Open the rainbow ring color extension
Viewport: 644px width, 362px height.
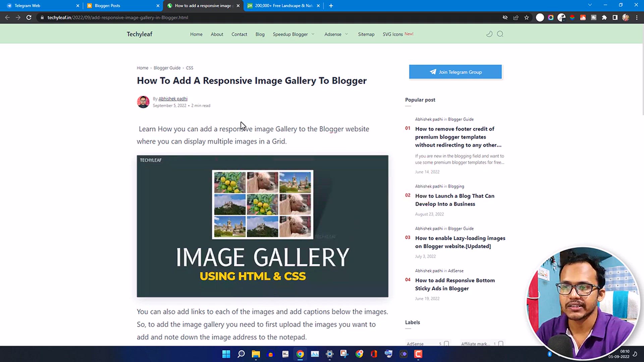point(551,17)
